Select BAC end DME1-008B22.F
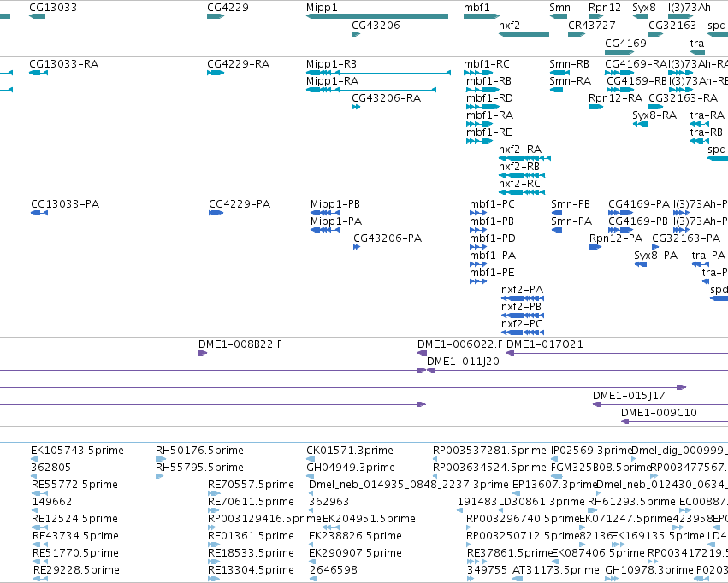Image resolution: width=728 pixels, height=583 pixels. pyautogui.click(x=240, y=344)
